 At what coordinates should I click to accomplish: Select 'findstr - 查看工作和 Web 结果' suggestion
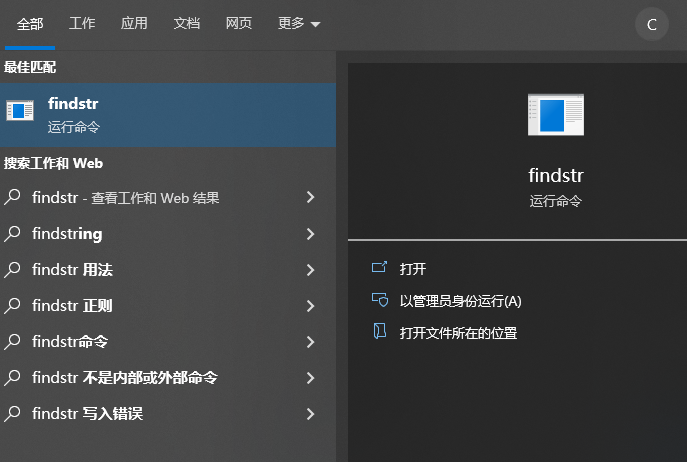[x=168, y=198]
